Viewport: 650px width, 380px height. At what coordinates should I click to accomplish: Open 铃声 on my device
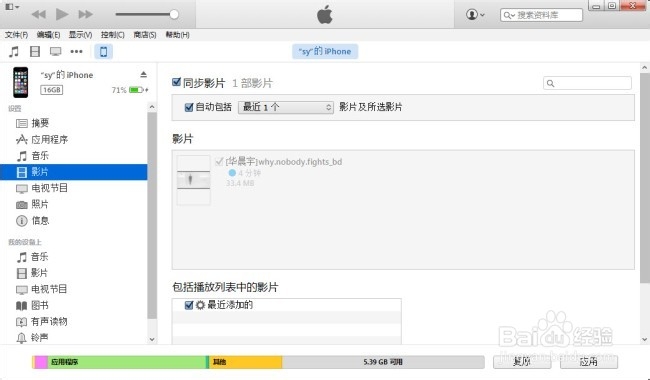coord(74,338)
